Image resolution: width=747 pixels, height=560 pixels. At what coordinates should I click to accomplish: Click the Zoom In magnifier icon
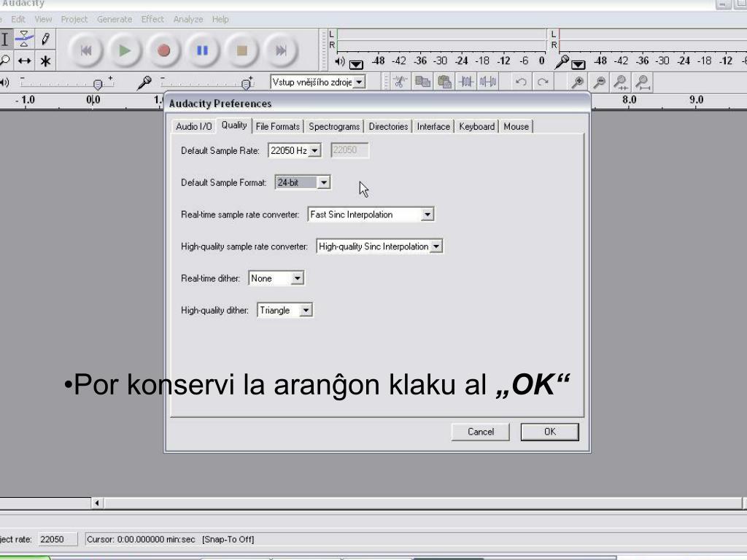(578, 82)
